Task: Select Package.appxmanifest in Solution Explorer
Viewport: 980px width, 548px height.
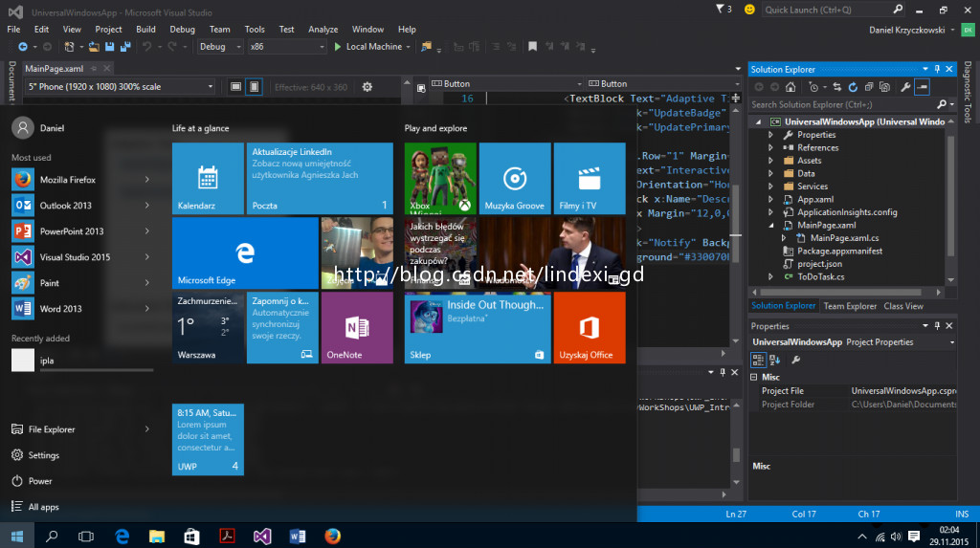Action: 838,251
